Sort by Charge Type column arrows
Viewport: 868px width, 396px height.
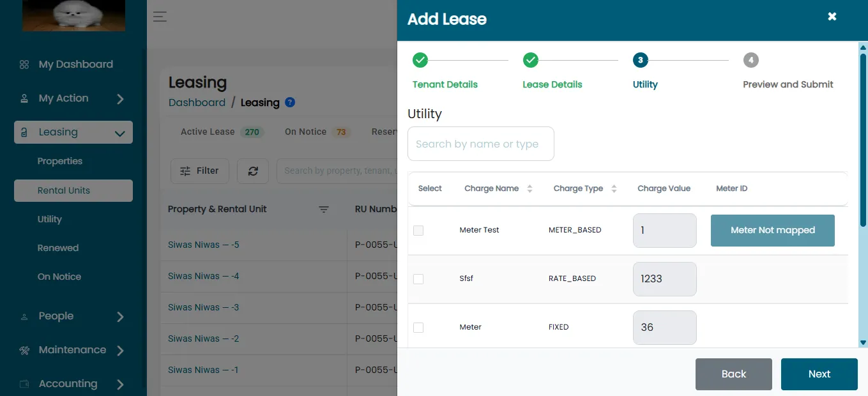[x=614, y=188]
